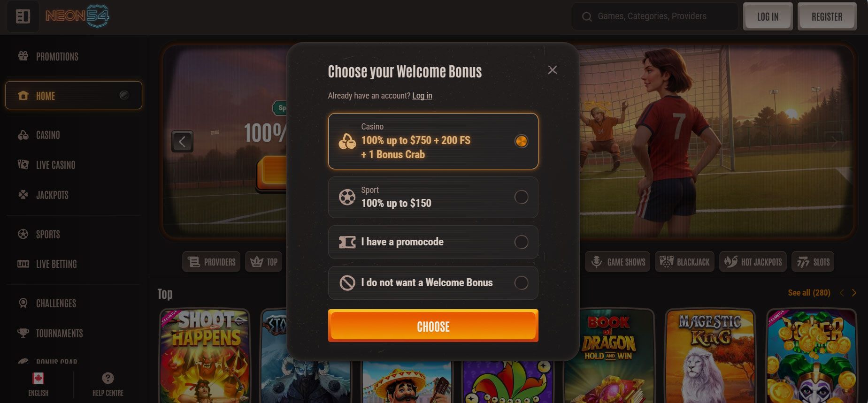
Task: Open the Promotions gift icon
Action: [23, 56]
